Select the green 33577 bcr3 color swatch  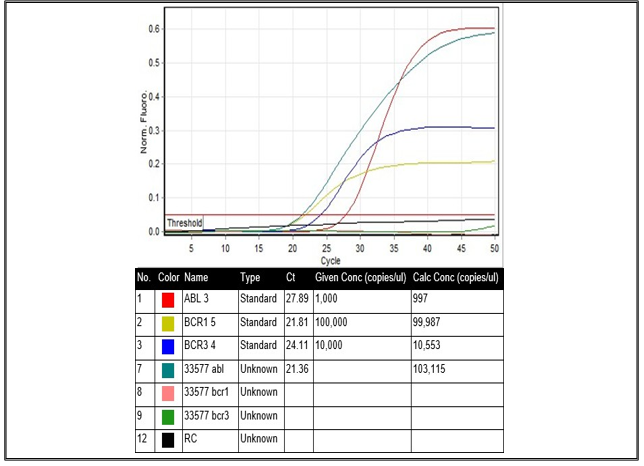[x=168, y=416]
